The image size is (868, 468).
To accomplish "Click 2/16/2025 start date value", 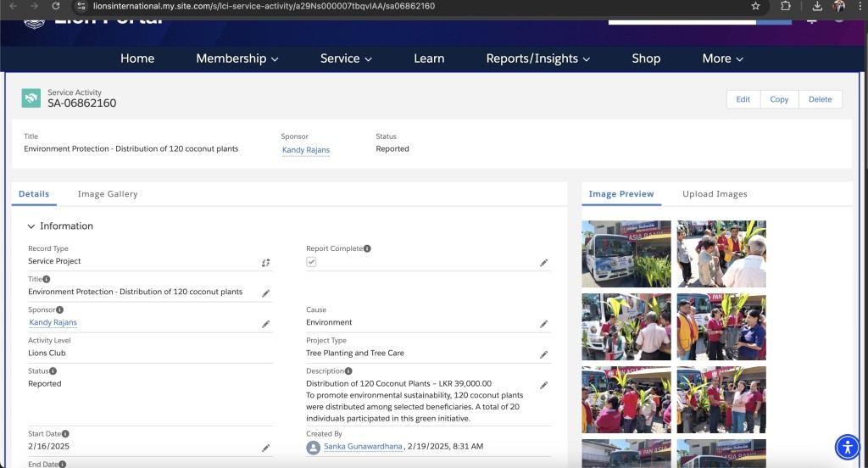I will [x=48, y=447].
